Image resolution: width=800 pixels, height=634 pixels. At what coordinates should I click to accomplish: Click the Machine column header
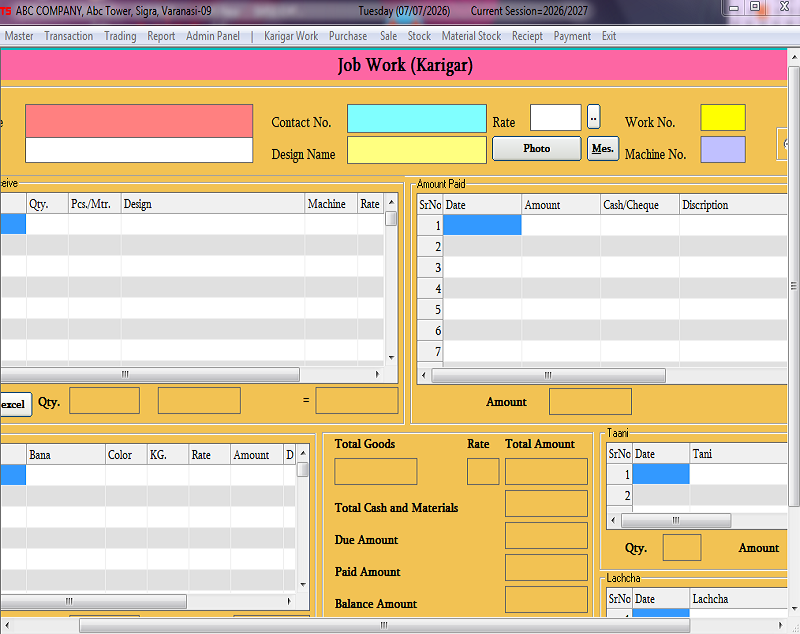[331, 204]
